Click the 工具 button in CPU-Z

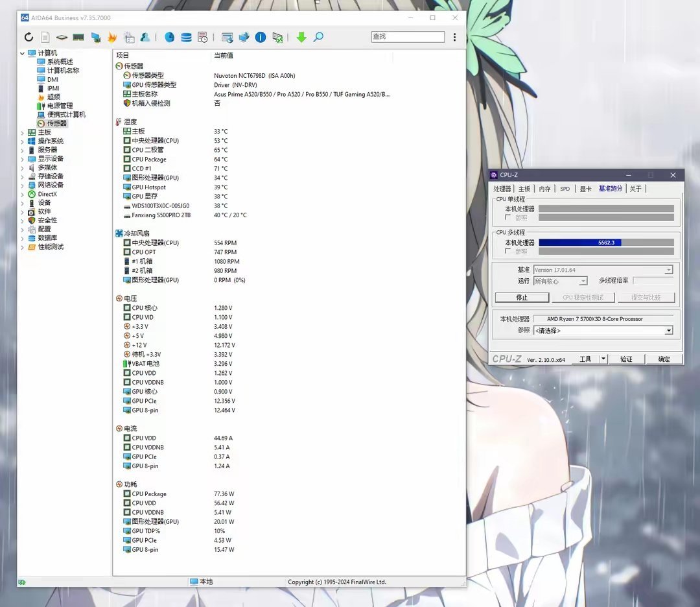click(x=585, y=359)
